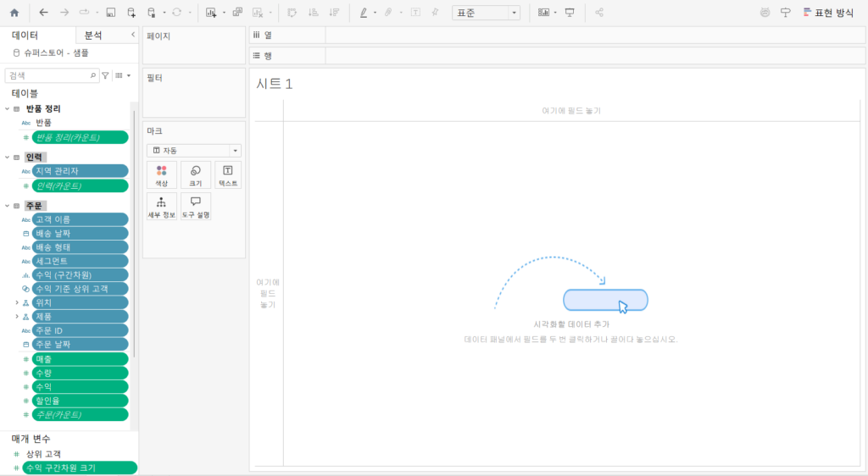This screenshot has height=476, width=868.
Task: Click the 텍스트 text mark button
Action: (x=228, y=175)
